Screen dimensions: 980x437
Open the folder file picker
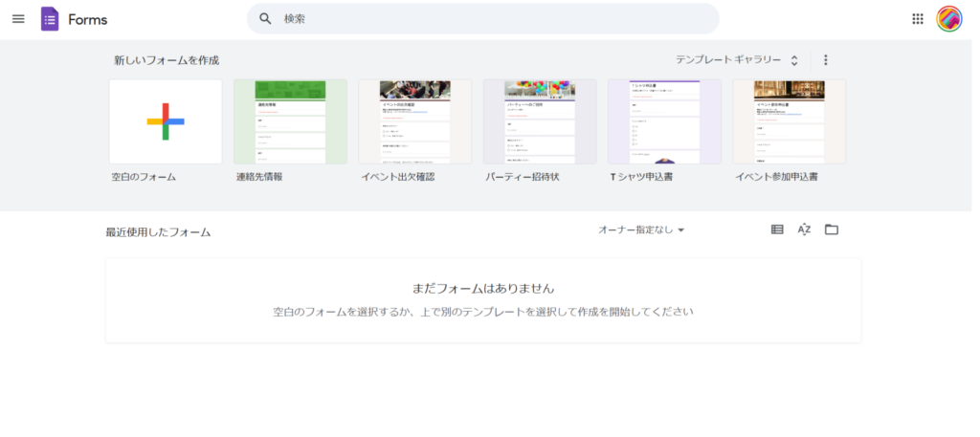coord(832,229)
